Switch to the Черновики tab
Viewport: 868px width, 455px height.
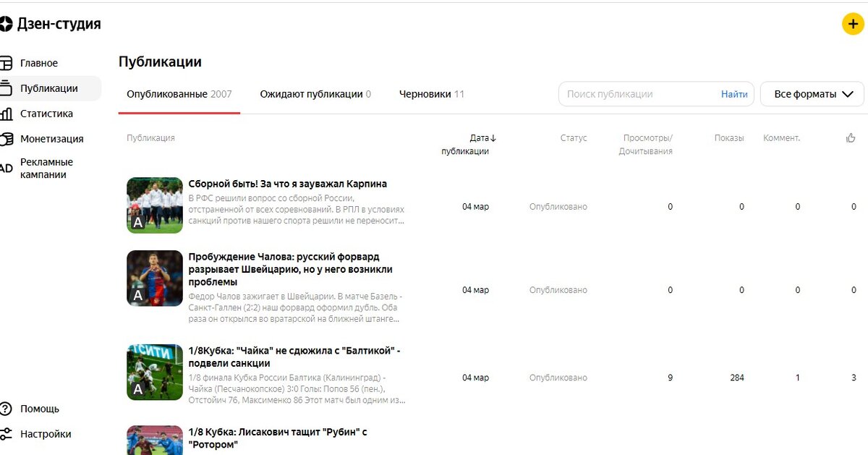pyautogui.click(x=422, y=94)
